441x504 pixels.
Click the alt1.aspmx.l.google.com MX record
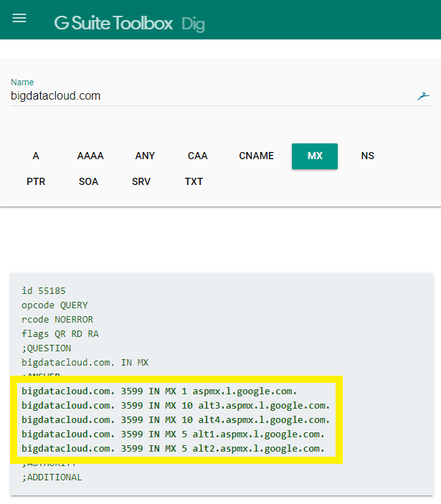pos(173,434)
